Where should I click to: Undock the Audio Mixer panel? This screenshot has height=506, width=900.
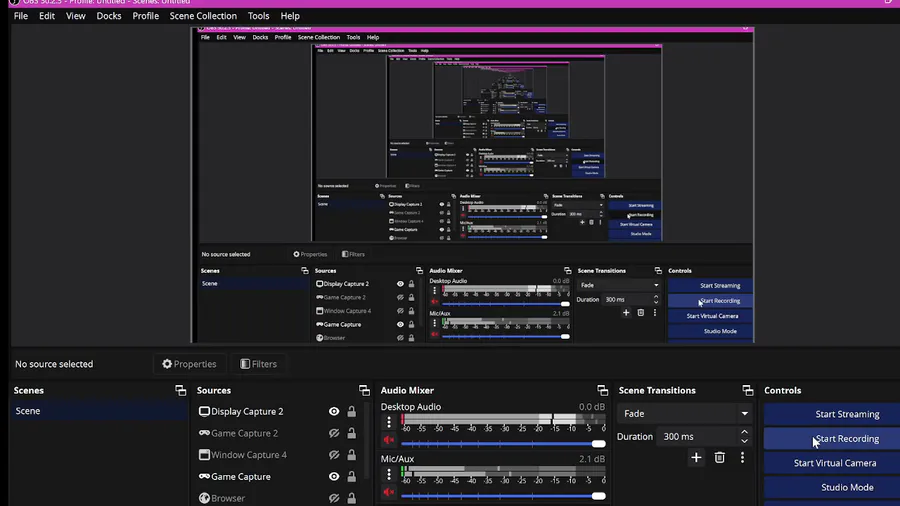coord(602,391)
